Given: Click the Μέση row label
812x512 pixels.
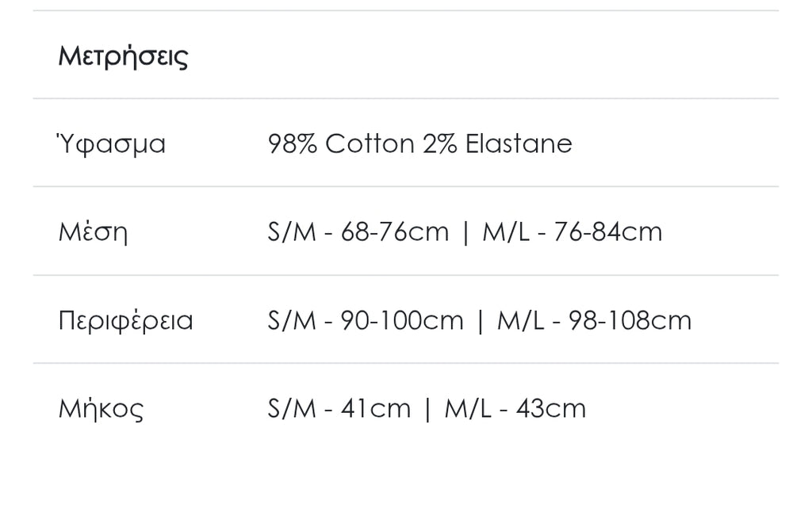Looking at the screenshot, I should (93, 232).
